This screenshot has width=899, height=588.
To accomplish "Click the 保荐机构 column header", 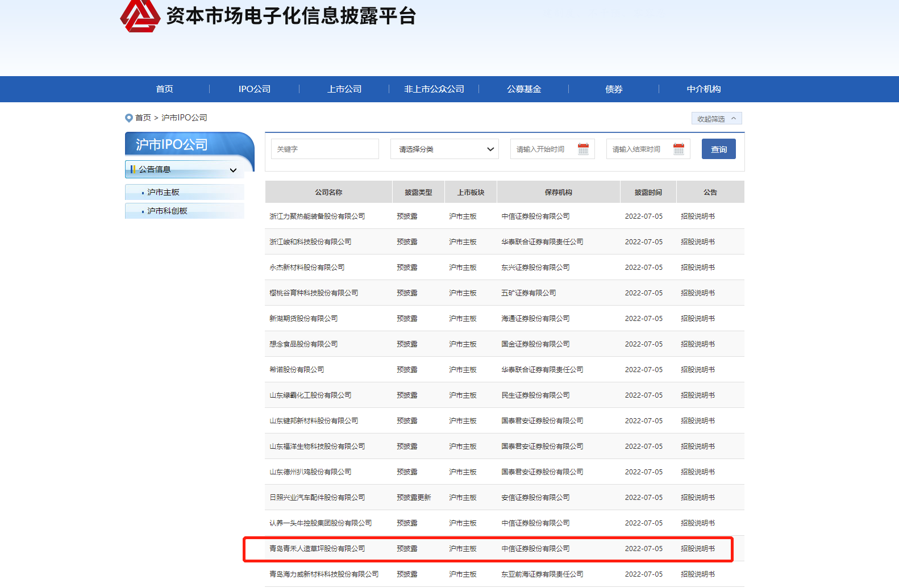I will pyautogui.click(x=558, y=193).
